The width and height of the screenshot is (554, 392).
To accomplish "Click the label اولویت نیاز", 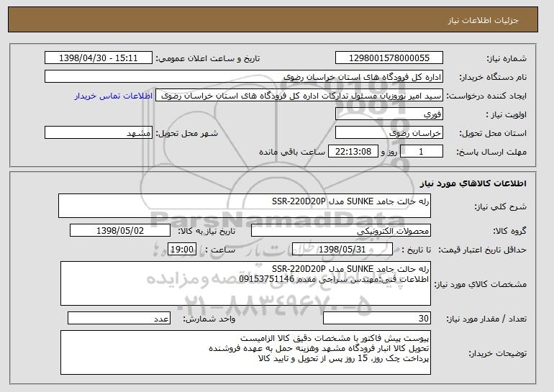I will click(507, 114).
